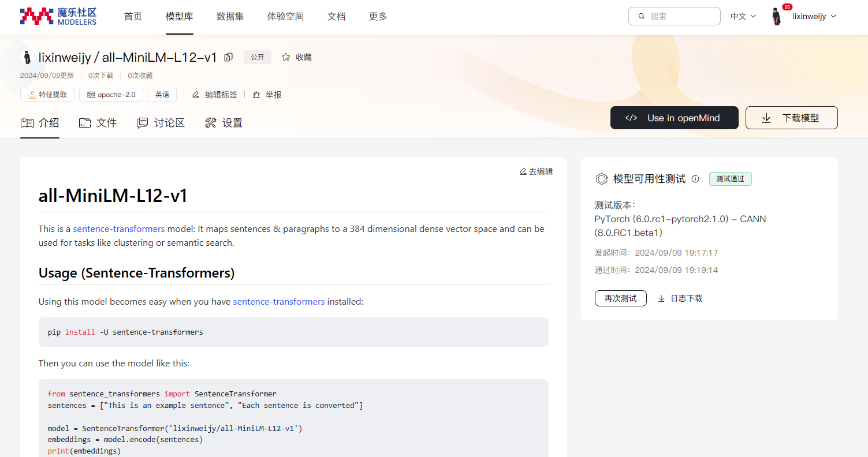Click the 搜索 search input field

[x=675, y=16]
